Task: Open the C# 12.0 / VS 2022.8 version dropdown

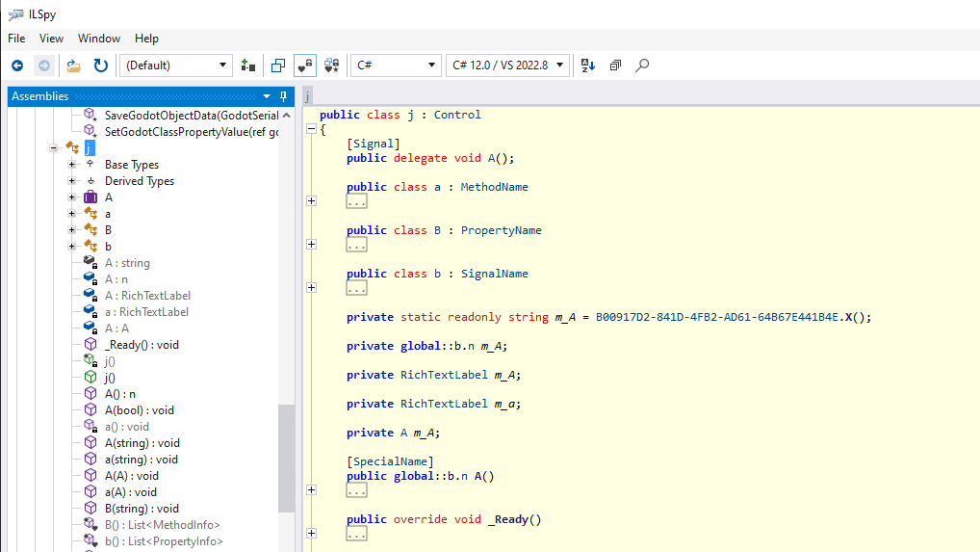Action: (x=506, y=66)
